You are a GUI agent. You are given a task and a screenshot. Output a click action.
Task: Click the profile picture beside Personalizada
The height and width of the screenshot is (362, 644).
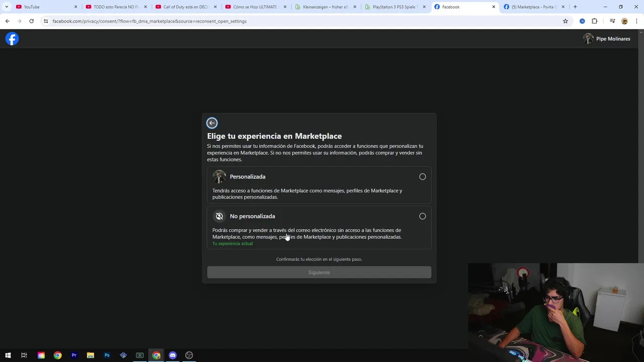[219, 176]
